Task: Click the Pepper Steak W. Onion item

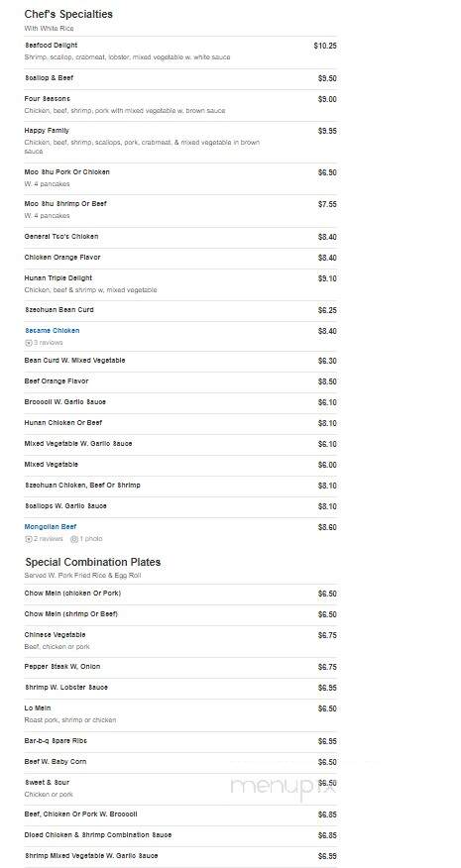Action: pos(62,667)
